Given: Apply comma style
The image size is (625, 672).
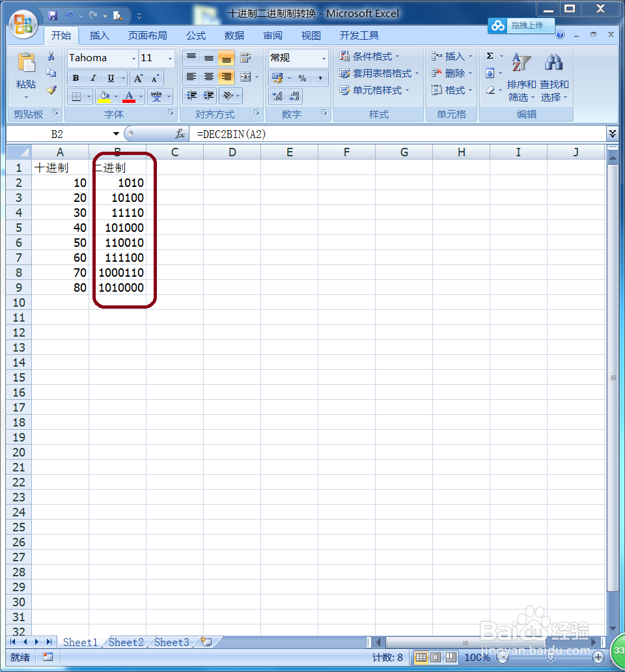Looking at the screenshot, I should 320,78.
